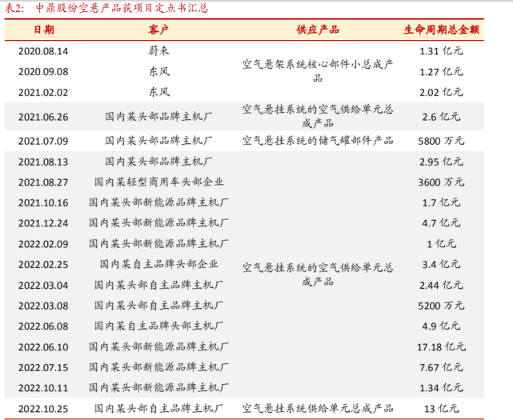
Task: Click the amount 4.9 亿元
Action: tap(441, 326)
